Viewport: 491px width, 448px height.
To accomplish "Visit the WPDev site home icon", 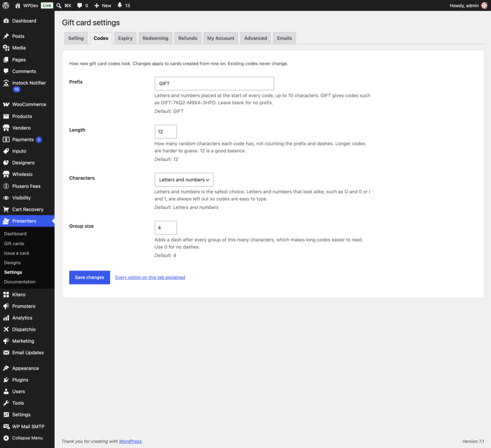I will click(18, 5).
